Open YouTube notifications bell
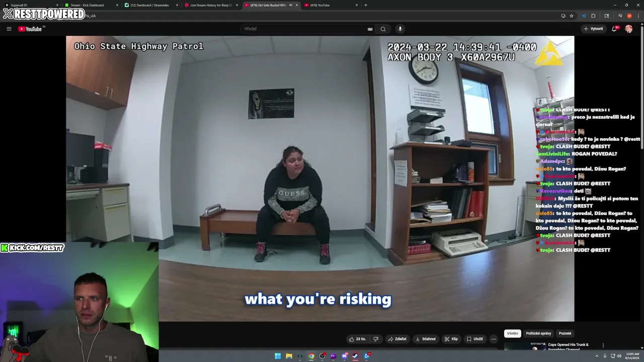This screenshot has height=362, width=644. (x=614, y=29)
